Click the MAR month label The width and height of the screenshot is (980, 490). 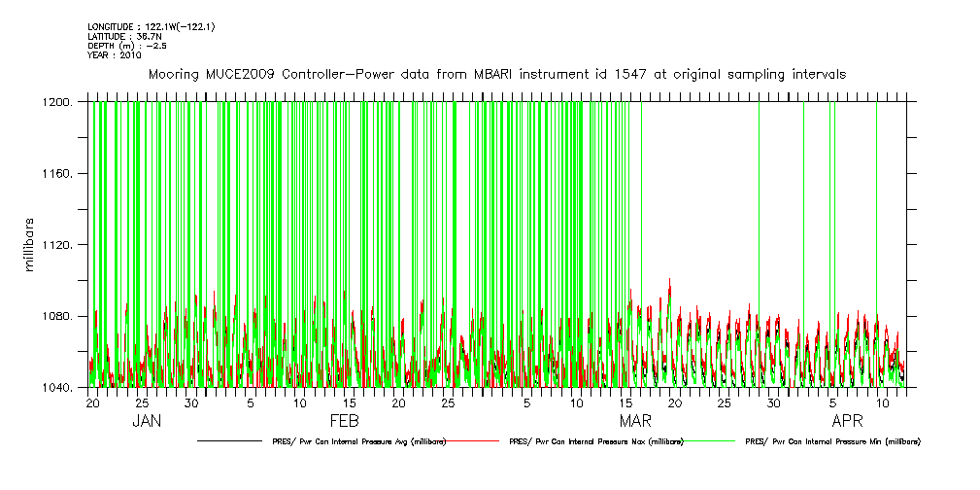click(x=635, y=422)
